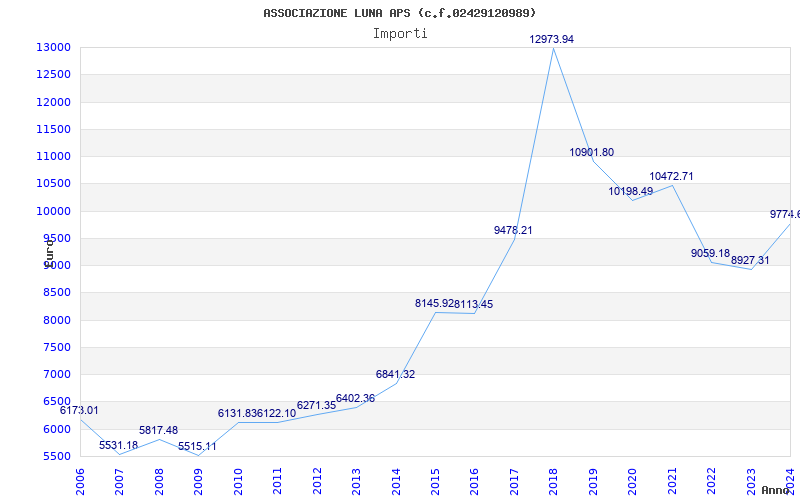Image resolution: width=800 pixels, height=500 pixels.
Task: Click data label 10901.80
Action: pyautogui.click(x=591, y=152)
